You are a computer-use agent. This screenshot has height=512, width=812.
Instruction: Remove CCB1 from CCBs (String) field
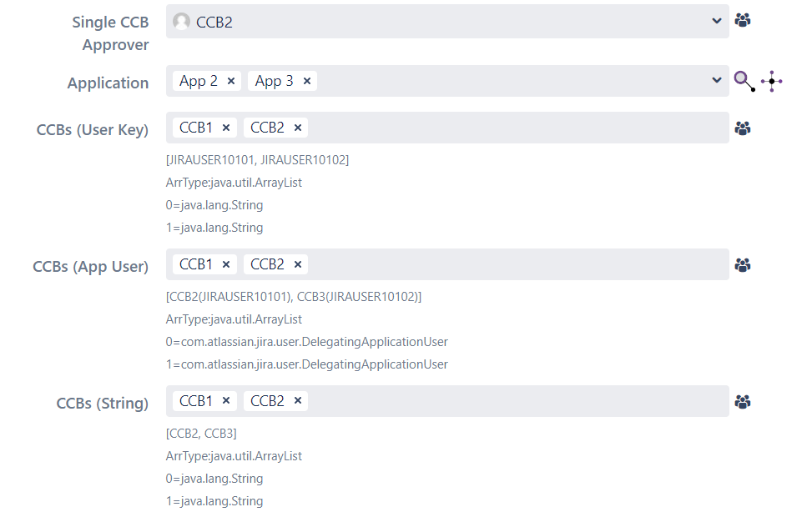[226, 401]
